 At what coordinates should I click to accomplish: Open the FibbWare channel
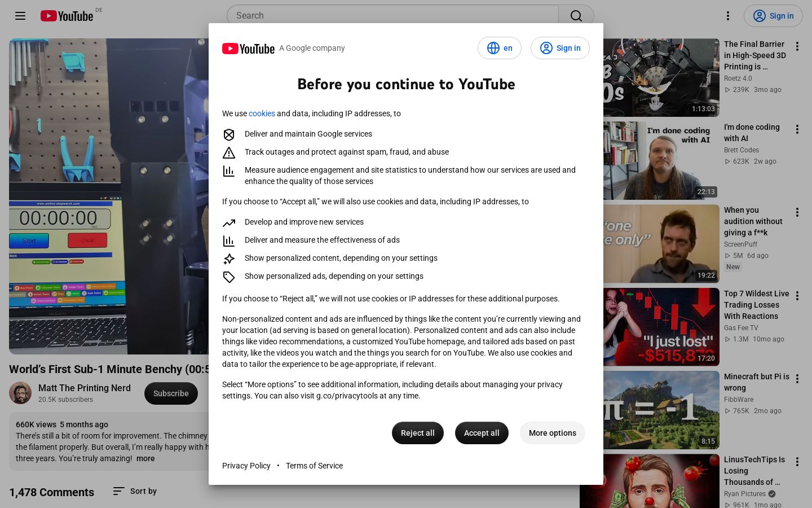coord(739,400)
